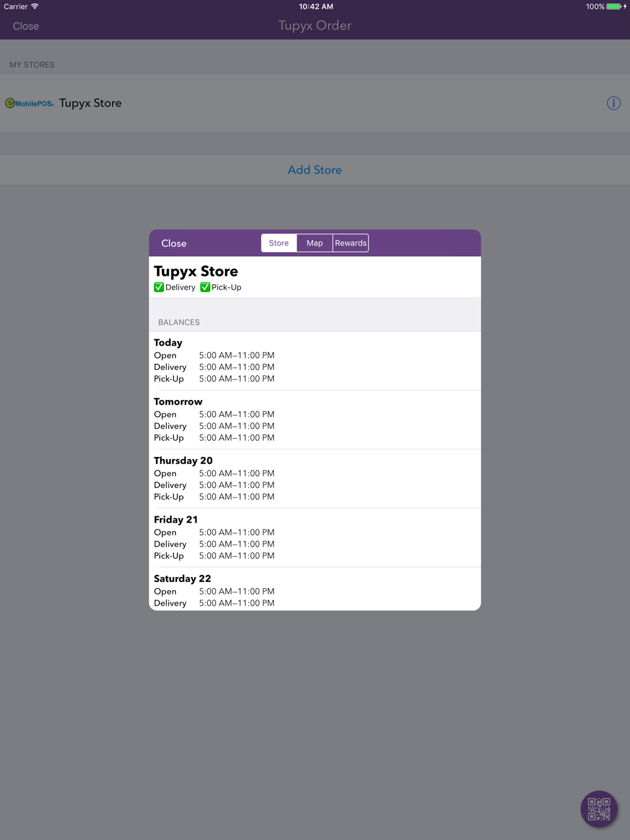
Task: Tap Close in the top navigation bar
Action: tap(26, 26)
